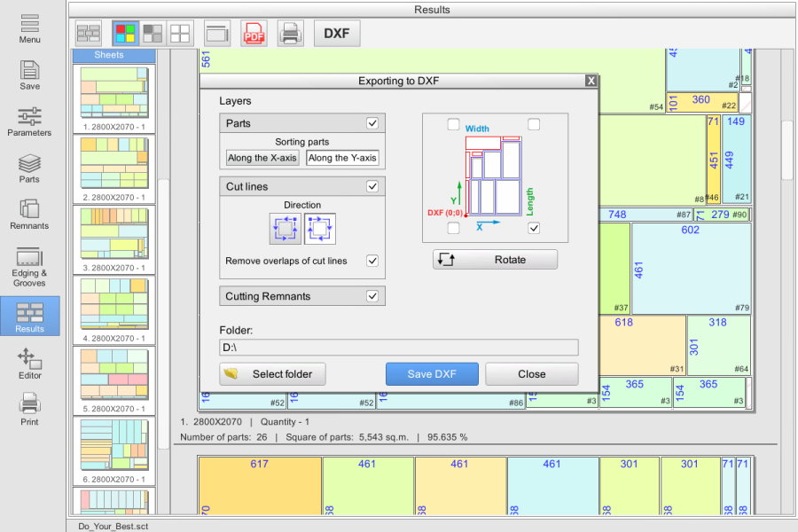Choose the second cut line direction icon
The height and width of the screenshot is (532, 798).
pyautogui.click(x=320, y=229)
